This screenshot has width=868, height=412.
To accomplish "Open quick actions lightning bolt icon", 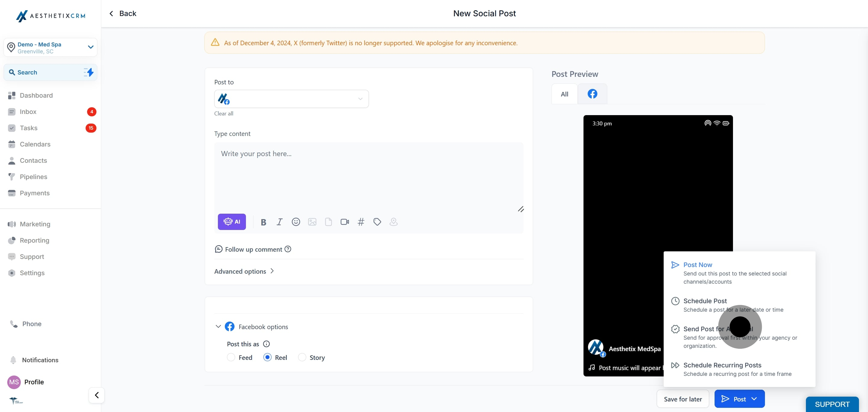I will tap(89, 72).
